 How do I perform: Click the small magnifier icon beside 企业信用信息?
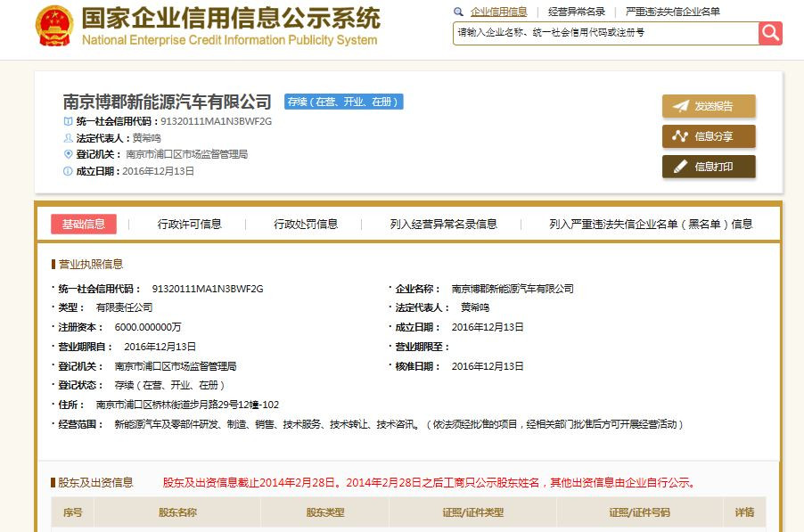coord(458,12)
